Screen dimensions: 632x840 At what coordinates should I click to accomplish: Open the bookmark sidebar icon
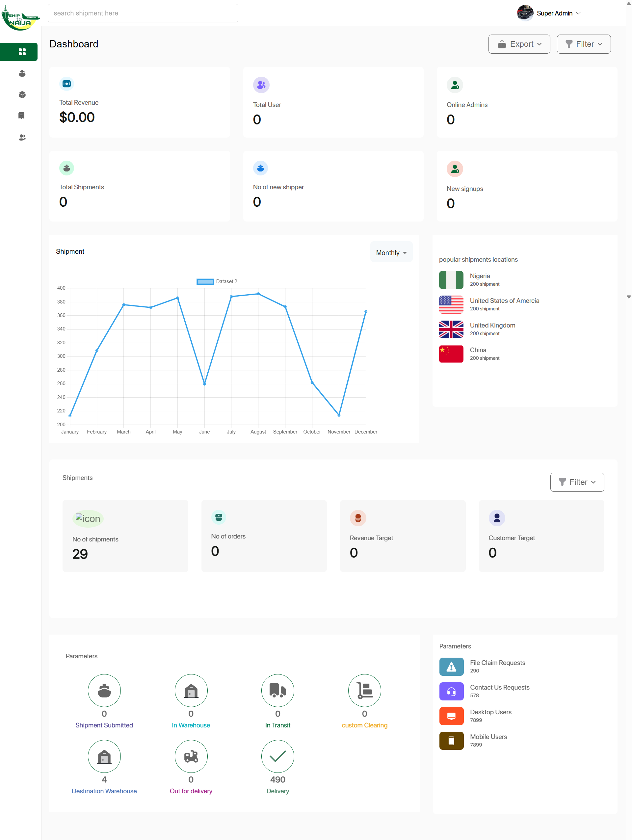point(22,116)
